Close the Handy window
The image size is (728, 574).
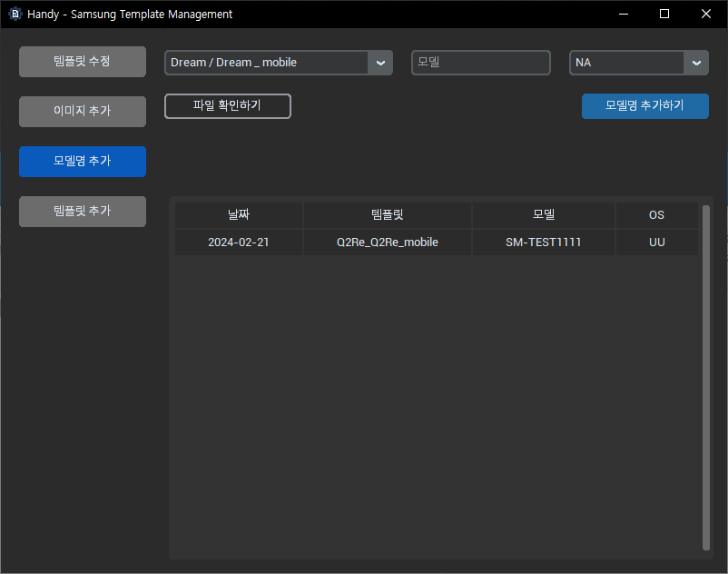point(705,14)
